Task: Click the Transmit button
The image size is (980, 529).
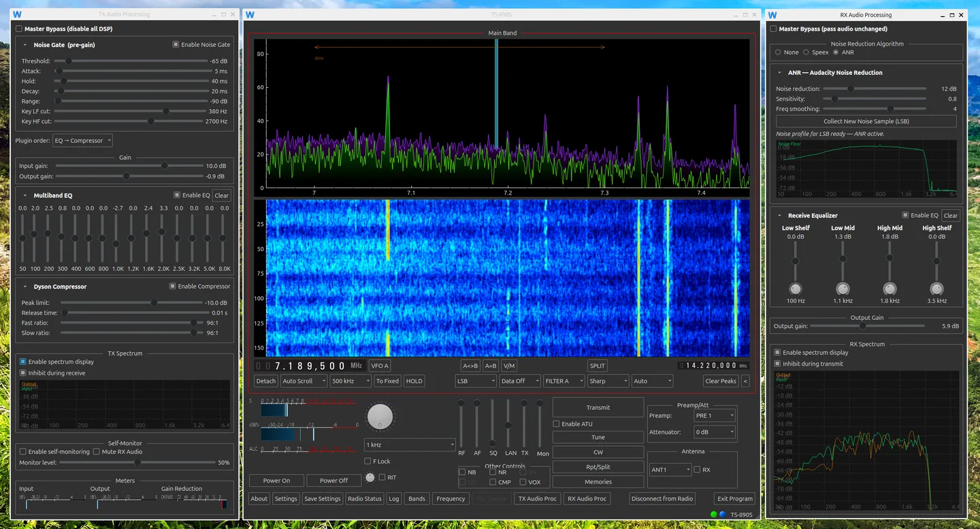Action: 598,408
